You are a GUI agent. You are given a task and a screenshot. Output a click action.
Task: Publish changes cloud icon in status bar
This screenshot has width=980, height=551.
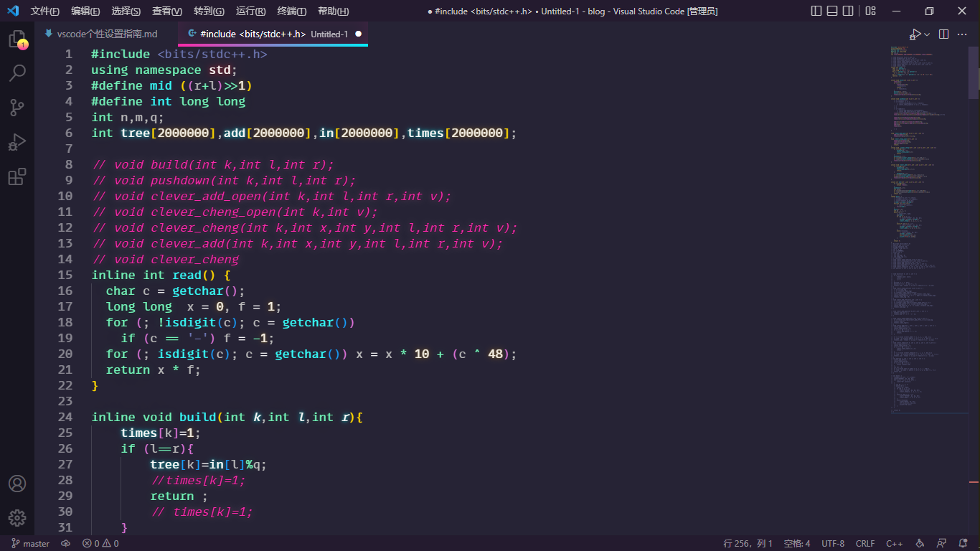tap(66, 544)
